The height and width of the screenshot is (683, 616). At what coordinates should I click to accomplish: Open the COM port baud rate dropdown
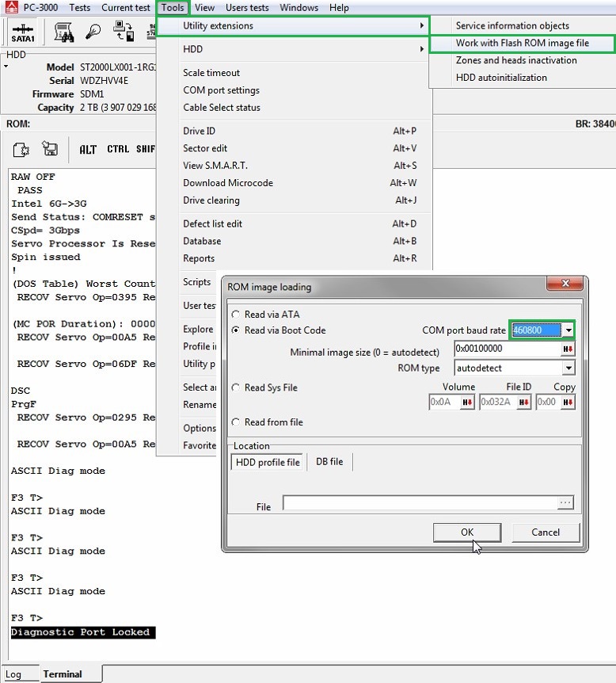tap(568, 330)
